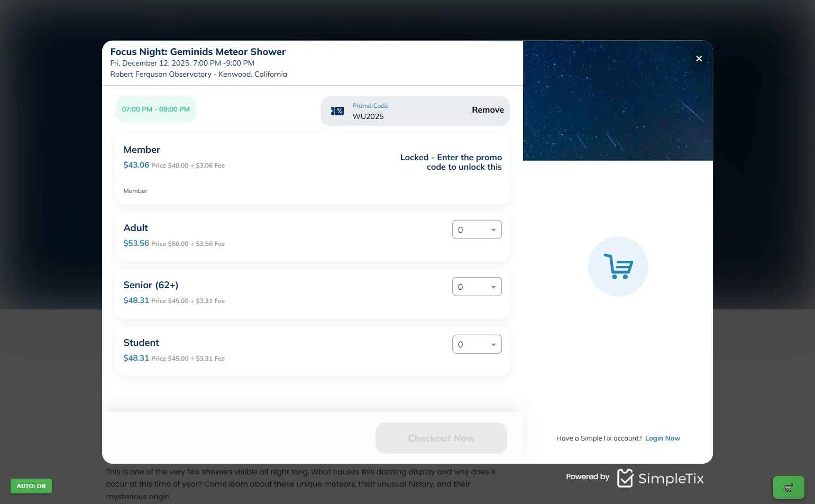Click the Member ticket heading
Screen dimensions: 815x504
[x=142, y=150]
